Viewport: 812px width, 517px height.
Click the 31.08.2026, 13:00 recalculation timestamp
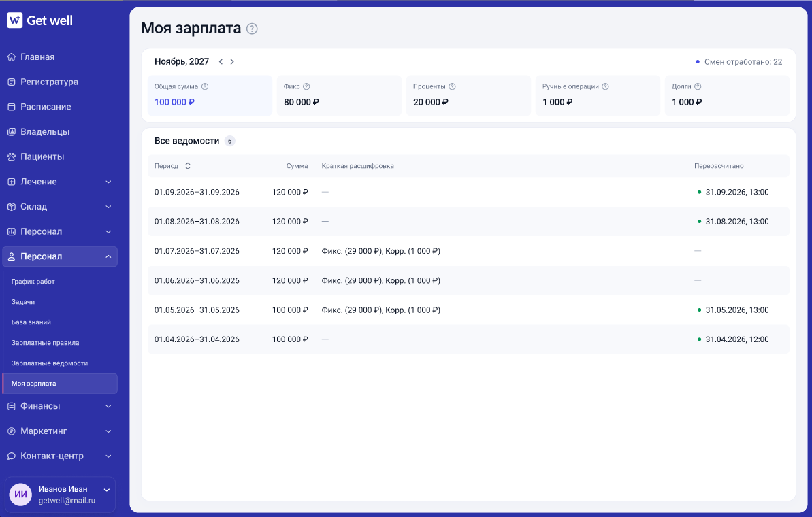point(737,222)
